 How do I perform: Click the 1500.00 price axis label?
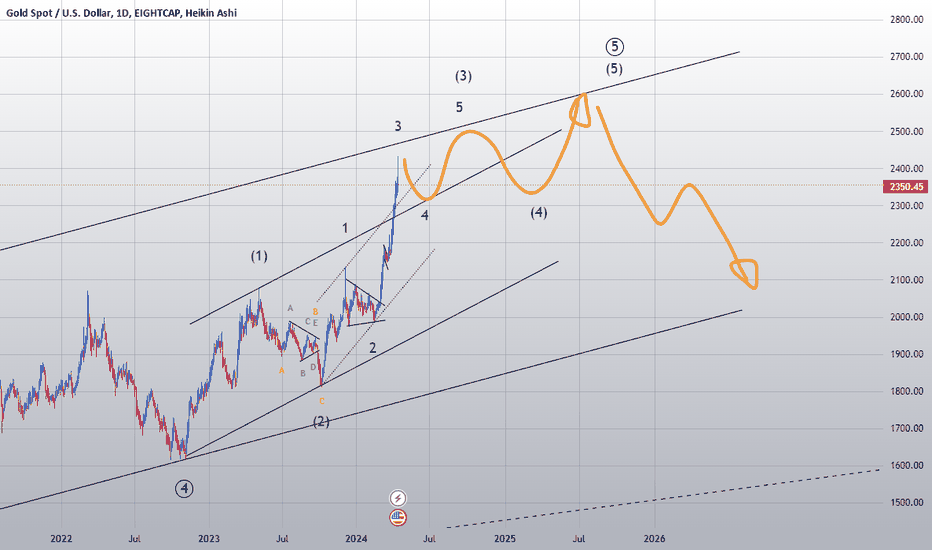(x=906, y=502)
